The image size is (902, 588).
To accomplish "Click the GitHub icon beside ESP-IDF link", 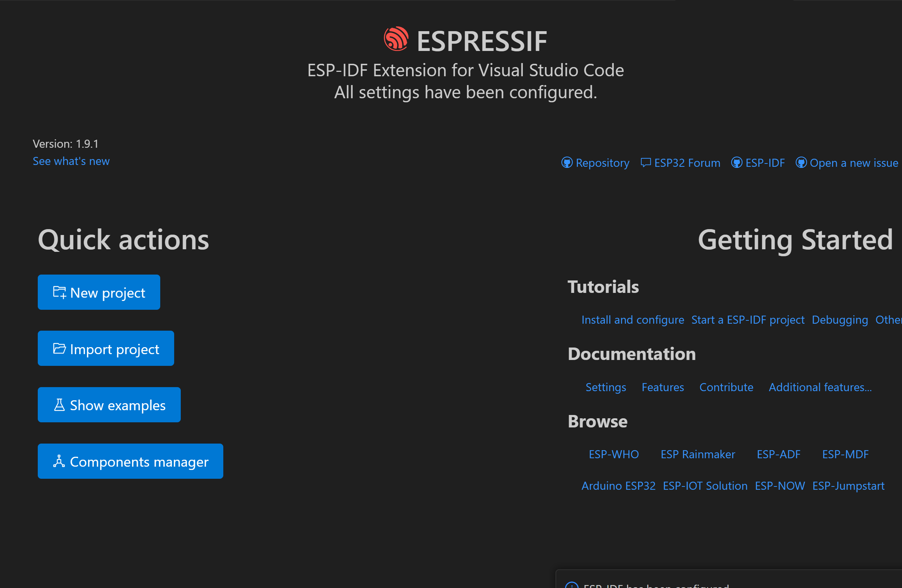I will pos(736,163).
